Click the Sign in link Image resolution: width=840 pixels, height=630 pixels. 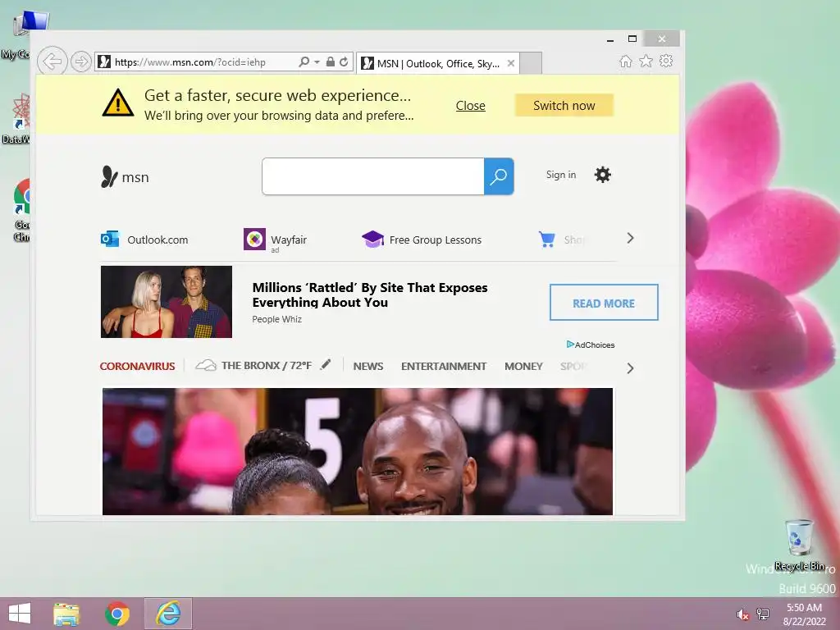pos(561,175)
